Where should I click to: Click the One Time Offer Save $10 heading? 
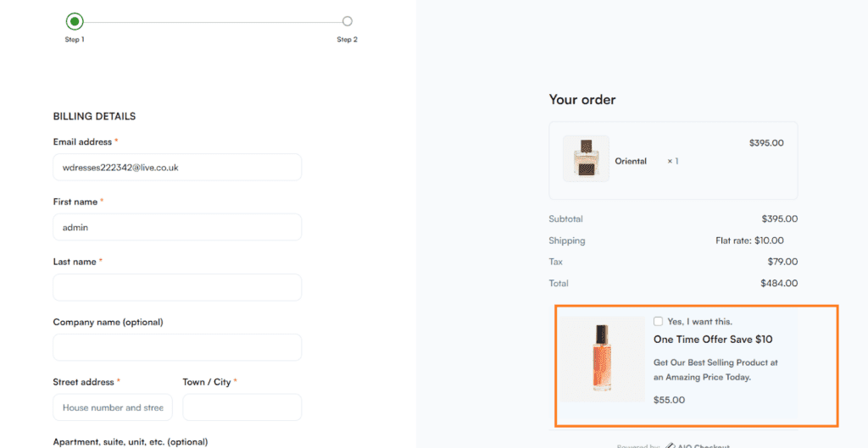pyautogui.click(x=713, y=340)
